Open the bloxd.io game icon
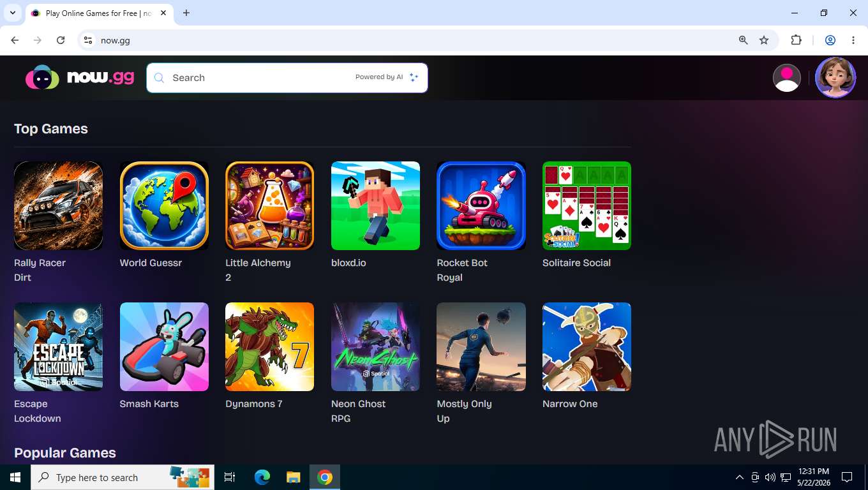Screen dimensions: 868x490 click(x=375, y=205)
